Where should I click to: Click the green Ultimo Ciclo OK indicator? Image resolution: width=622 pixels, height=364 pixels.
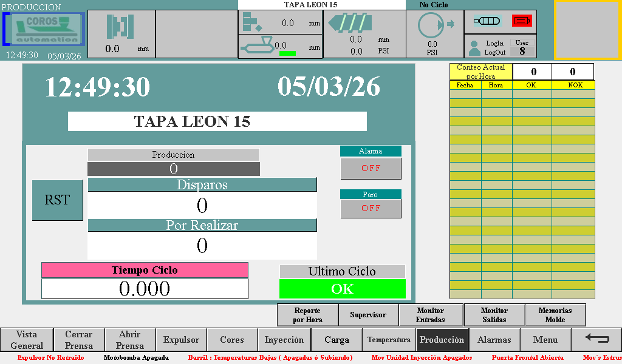point(342,289)
